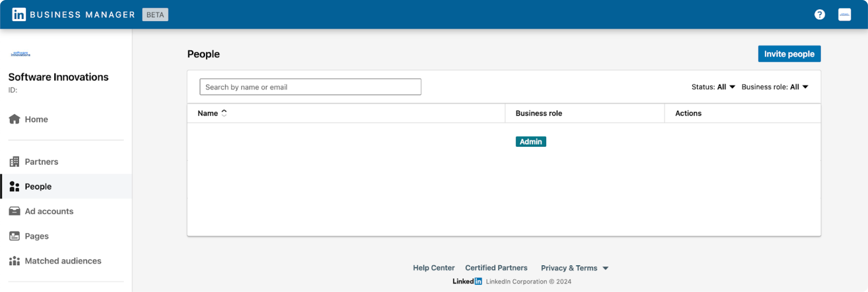Open the account avatar menu in header
Viewport: 868px width, 292px height.
[844, 14]
